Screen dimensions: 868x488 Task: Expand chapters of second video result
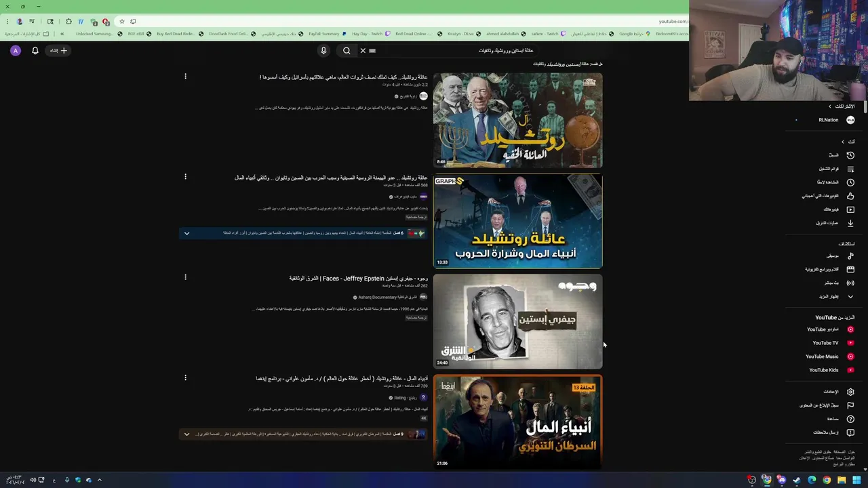click(186, 233)
